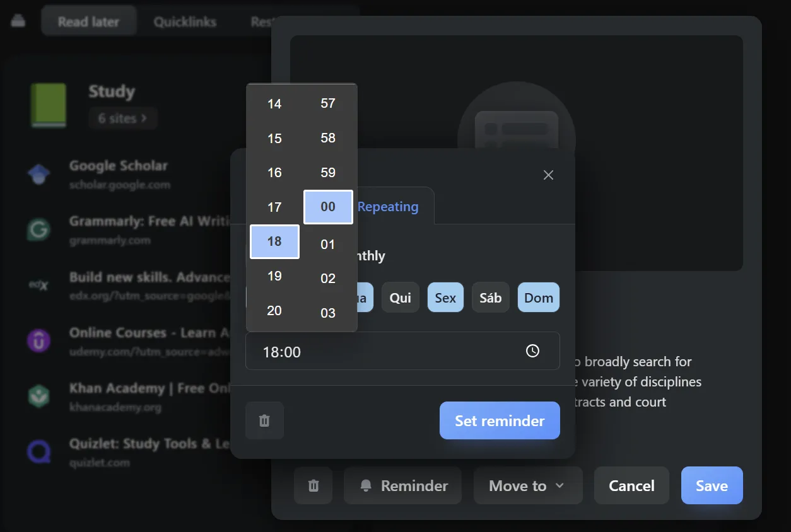Click the Udemy Online Courses icon
This screenshot has width=791, height=532.
pyautogui.click(x=38, y=340)
